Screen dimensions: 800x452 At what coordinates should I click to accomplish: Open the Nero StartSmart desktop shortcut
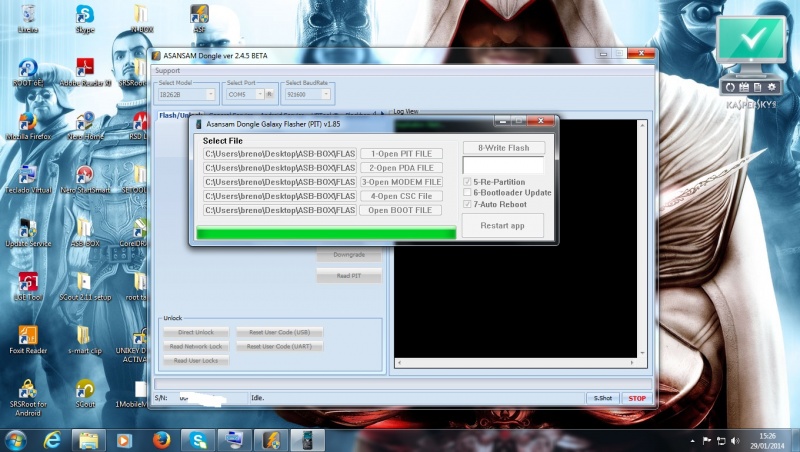point(85,180)
